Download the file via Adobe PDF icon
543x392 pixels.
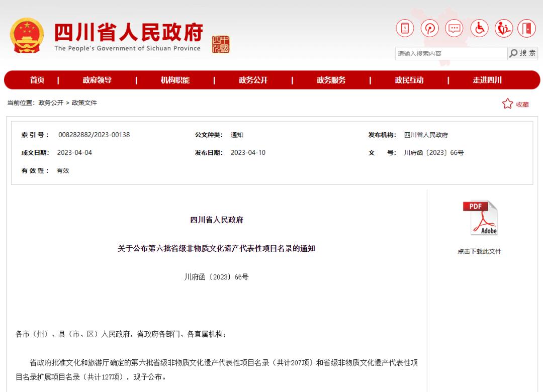point(480,218)
